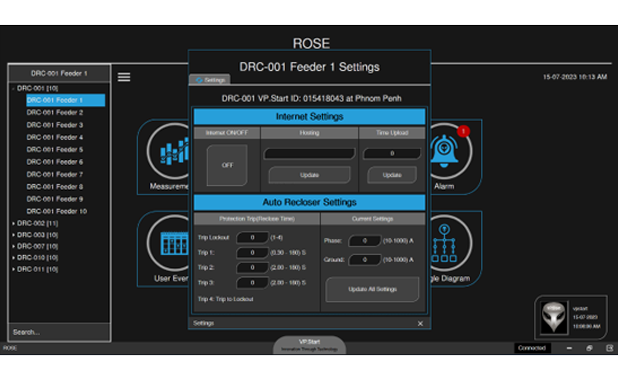Screen dimensions: 618x379
Task: Click the Trip Lockout input field
Action: 253,238
